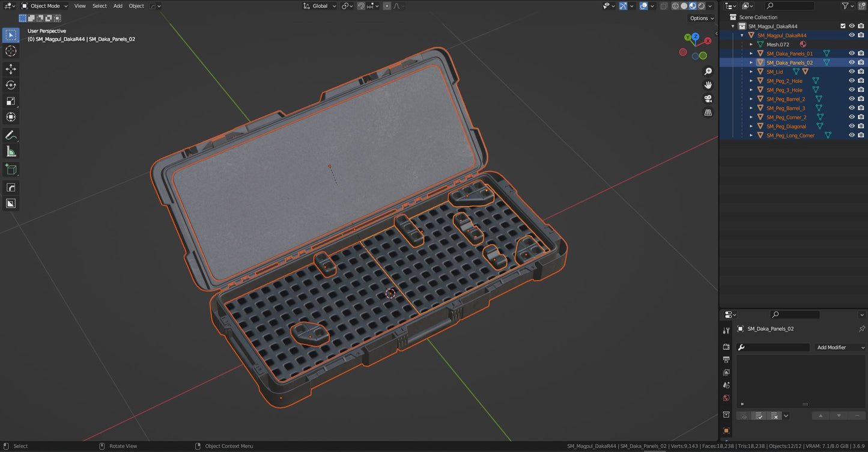This screenshot has width=868, height=452.
Task: Switch to the Output Properties tab
Action: [x=726, y=359]
